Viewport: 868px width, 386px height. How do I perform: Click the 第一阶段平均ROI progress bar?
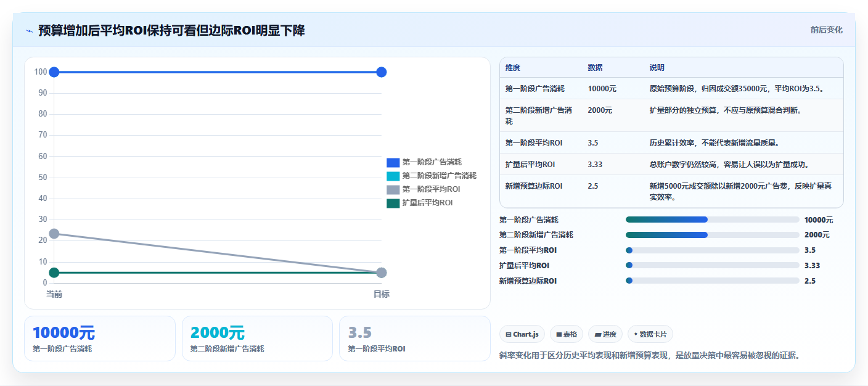(712, 250)
